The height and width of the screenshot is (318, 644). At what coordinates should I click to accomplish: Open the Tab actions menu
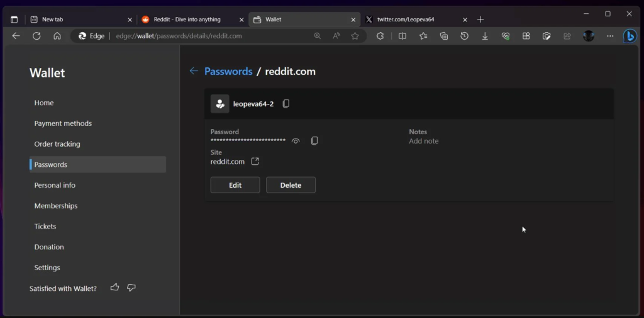[14, 20]
